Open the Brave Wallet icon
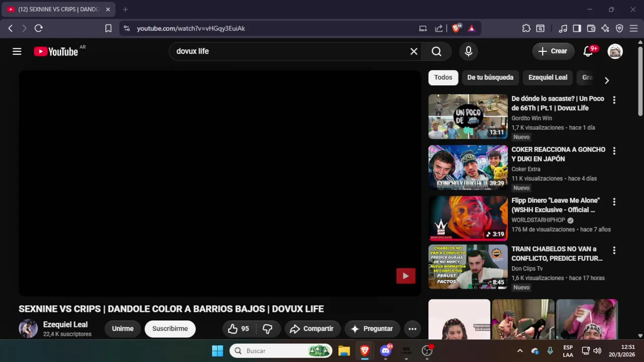 (591, 29)
